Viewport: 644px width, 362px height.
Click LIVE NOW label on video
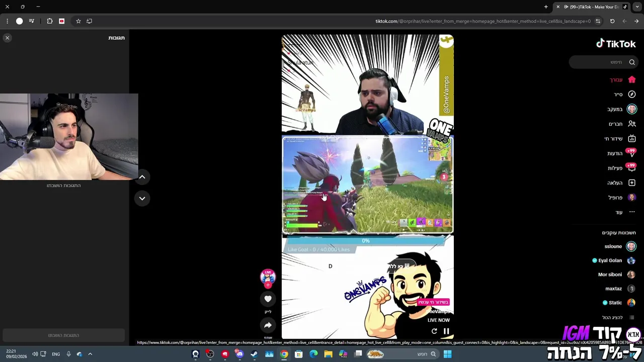438,320
